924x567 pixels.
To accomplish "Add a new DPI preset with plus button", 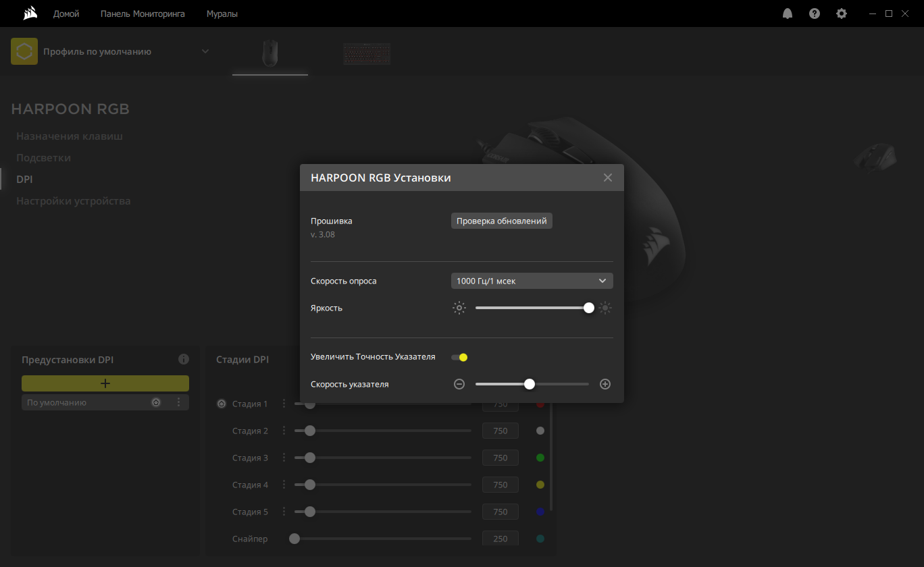I will tap(105, 383).
